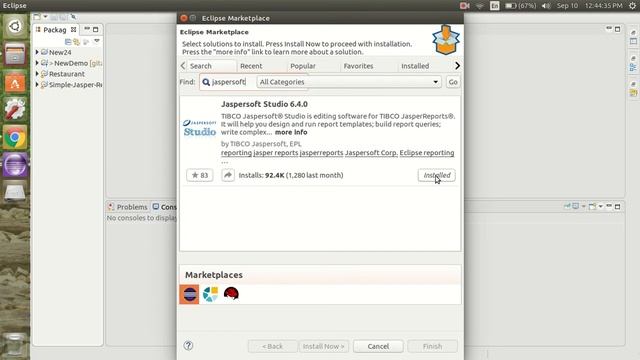Select the Obeo Marketplace catalog icon
This screenshot has height=360, width=640.
coord(210,294)
